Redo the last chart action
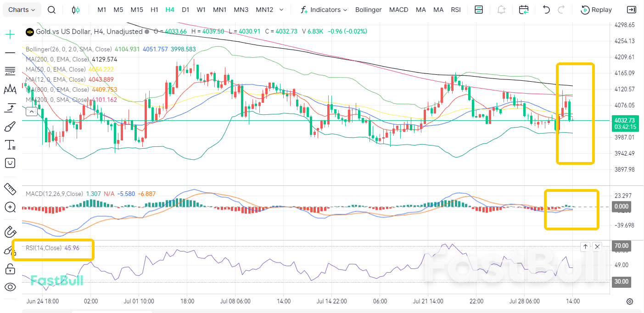Viewport: 644px width, 313px height. pyautogui.click(x=561, y=10)
